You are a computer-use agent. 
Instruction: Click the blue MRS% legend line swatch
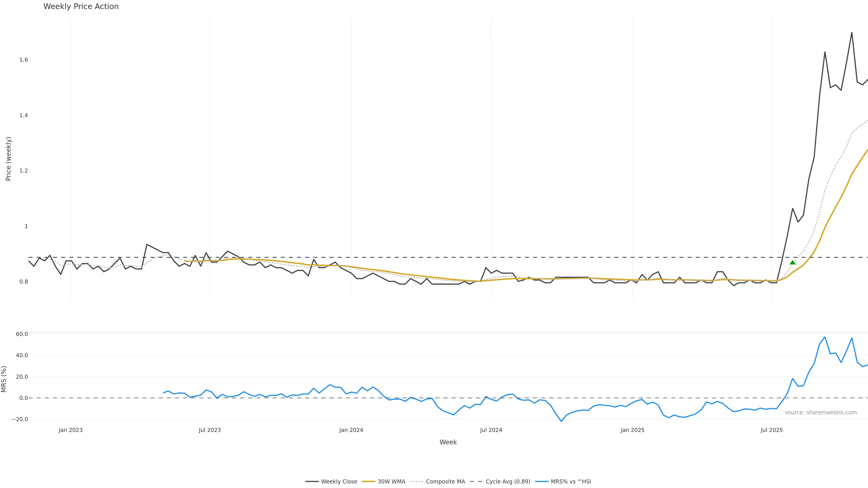point(542,482)
